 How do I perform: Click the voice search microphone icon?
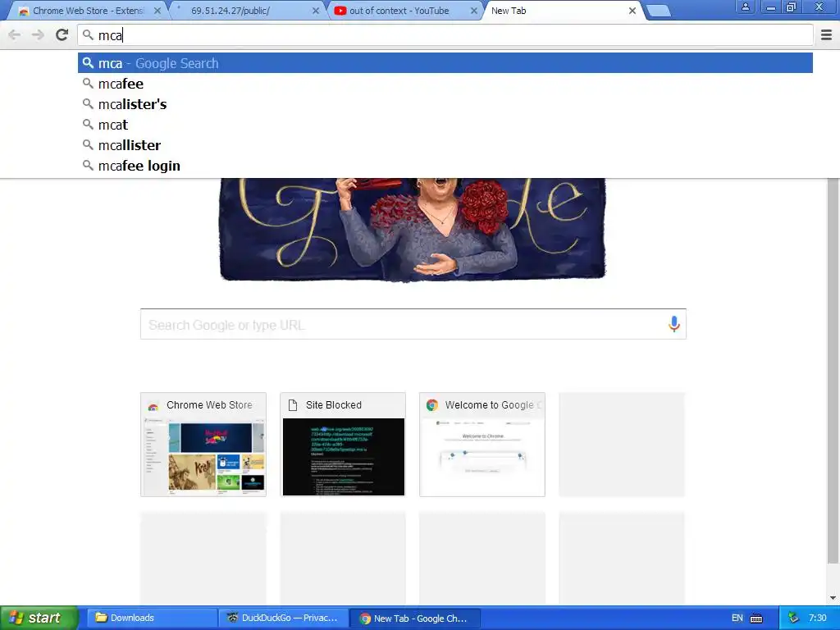tap(674, 324)
